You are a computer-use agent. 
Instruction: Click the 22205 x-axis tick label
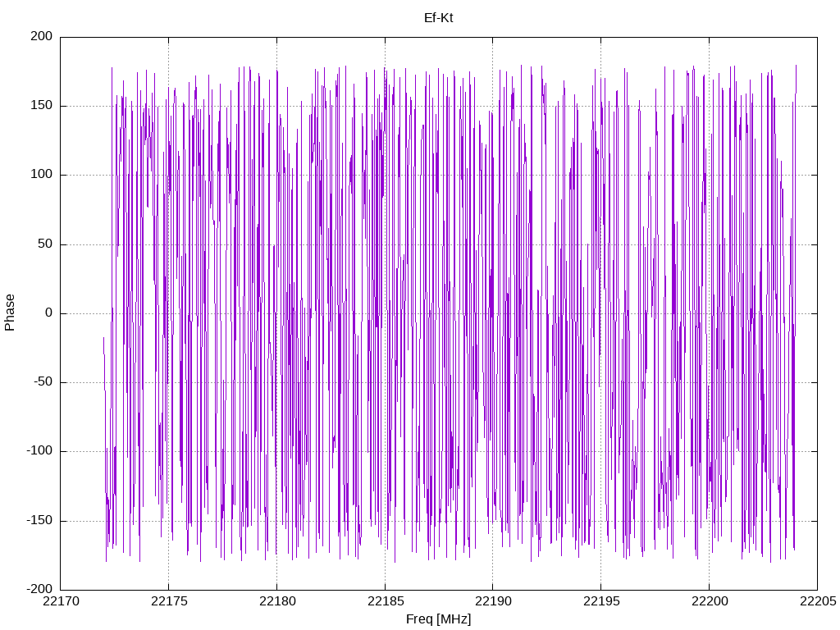[818, 601]
